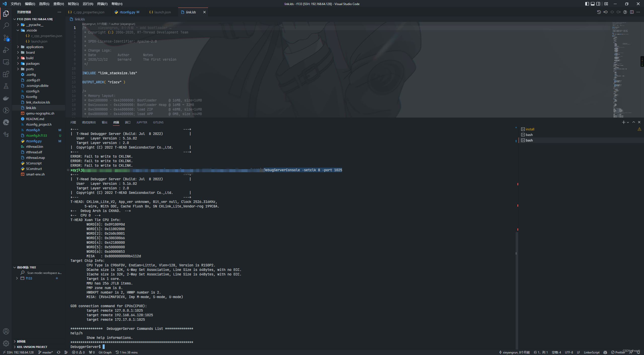Click the Docker icon in the activity bar

tap(6, 98)
